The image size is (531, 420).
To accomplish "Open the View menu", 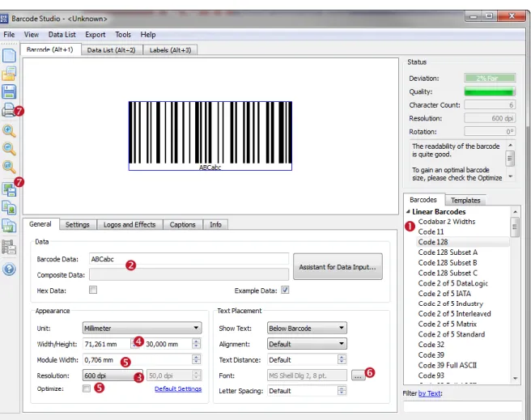I will coord(31,35).
